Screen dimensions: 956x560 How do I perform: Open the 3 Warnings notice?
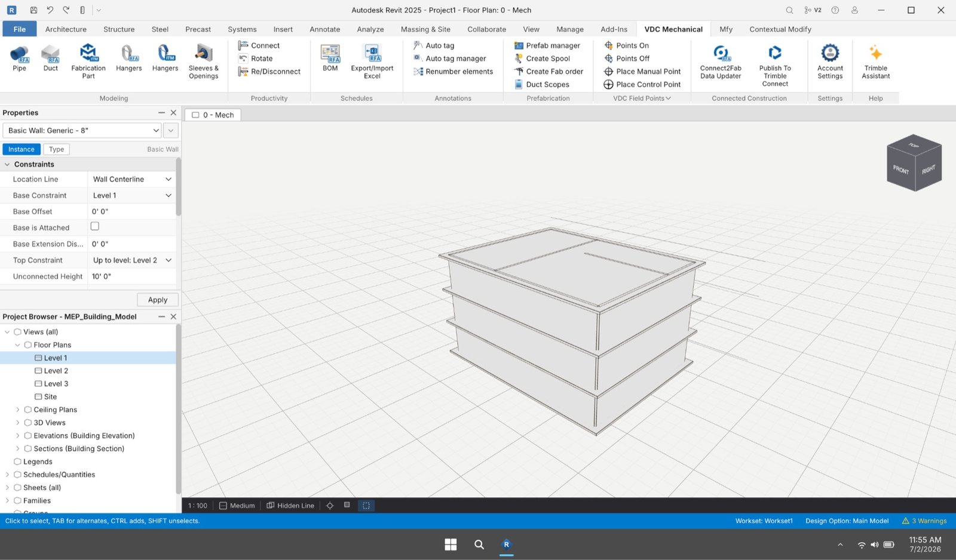tap(924, 521)
